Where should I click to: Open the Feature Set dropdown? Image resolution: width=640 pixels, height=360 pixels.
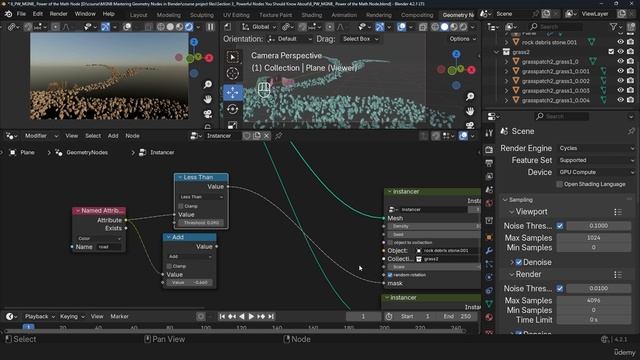(596, 160)
